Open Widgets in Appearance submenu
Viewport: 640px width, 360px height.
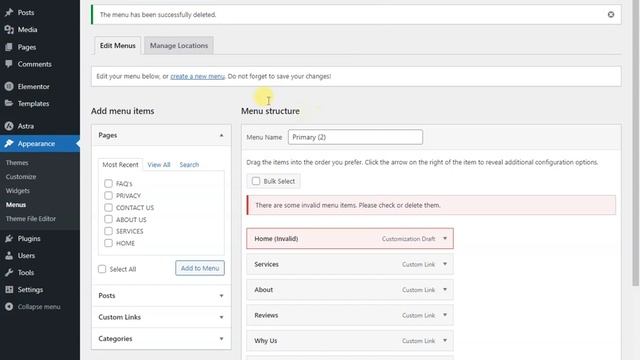18,191
